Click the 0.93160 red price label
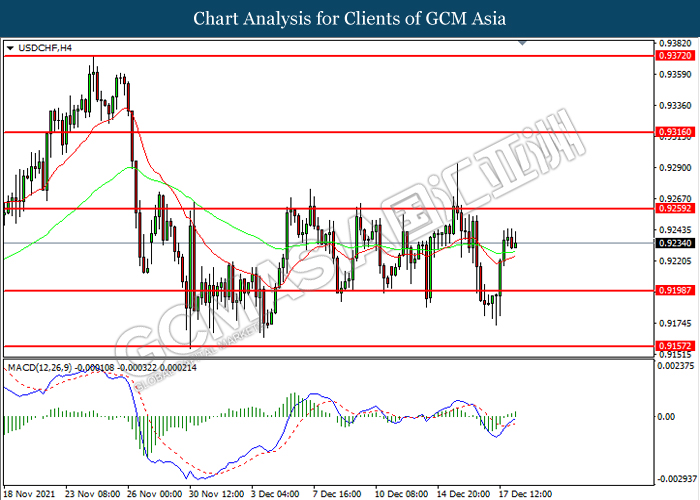This screenshot has height=500, width=700. point(675,132)
